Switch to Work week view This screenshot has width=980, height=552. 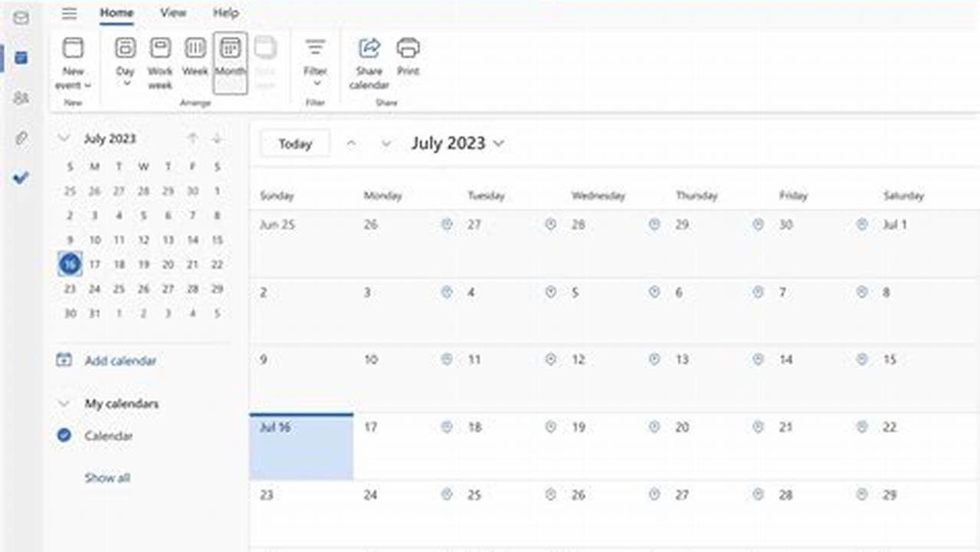click(x=159, y=60)
